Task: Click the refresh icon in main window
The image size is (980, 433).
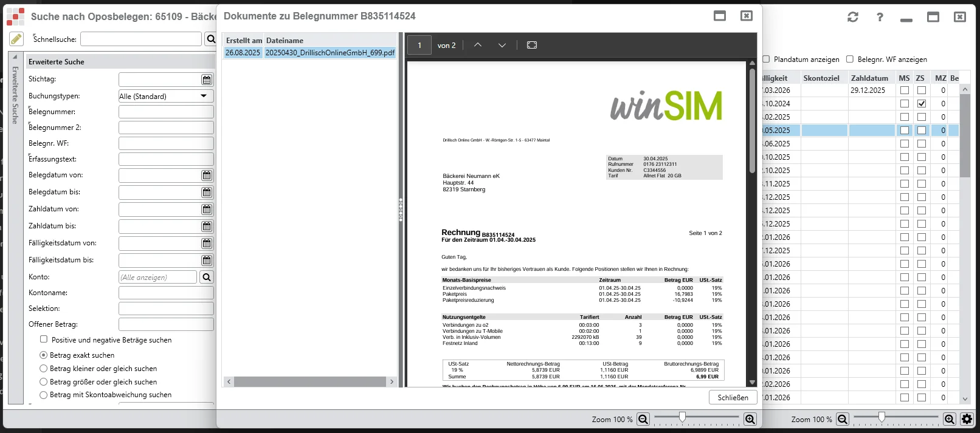Action: (x=853, y=17)
